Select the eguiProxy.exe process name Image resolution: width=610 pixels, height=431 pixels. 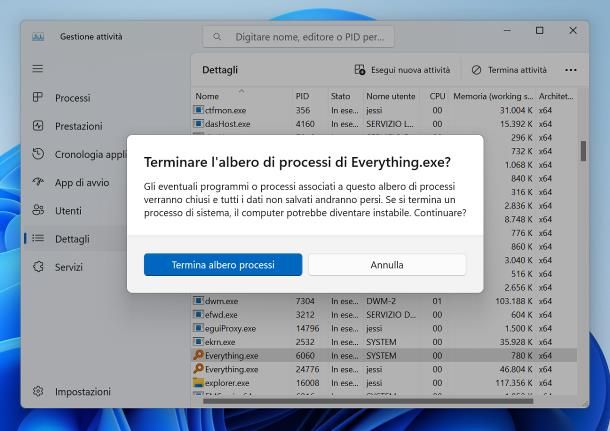tap(230, 328)
